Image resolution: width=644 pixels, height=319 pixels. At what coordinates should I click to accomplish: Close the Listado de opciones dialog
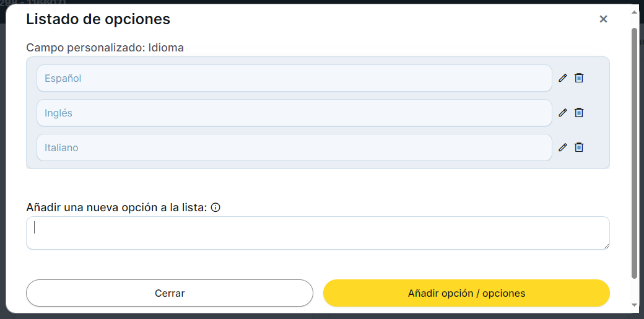coord(603,19)
